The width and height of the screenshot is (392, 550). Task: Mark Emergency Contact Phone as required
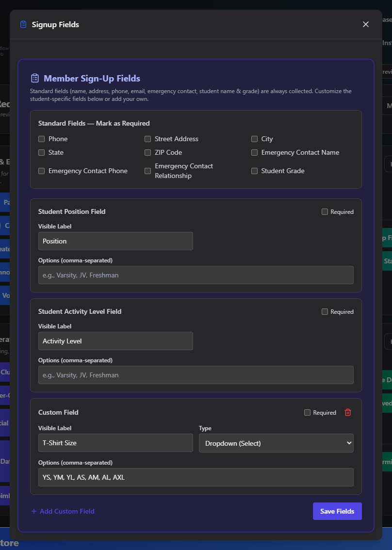[41, 171]
